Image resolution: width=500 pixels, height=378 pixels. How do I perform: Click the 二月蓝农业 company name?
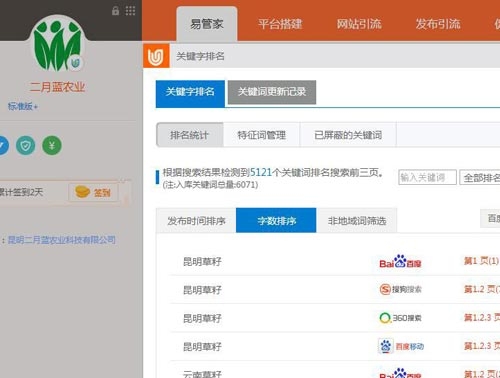click(x=57, y=87)
